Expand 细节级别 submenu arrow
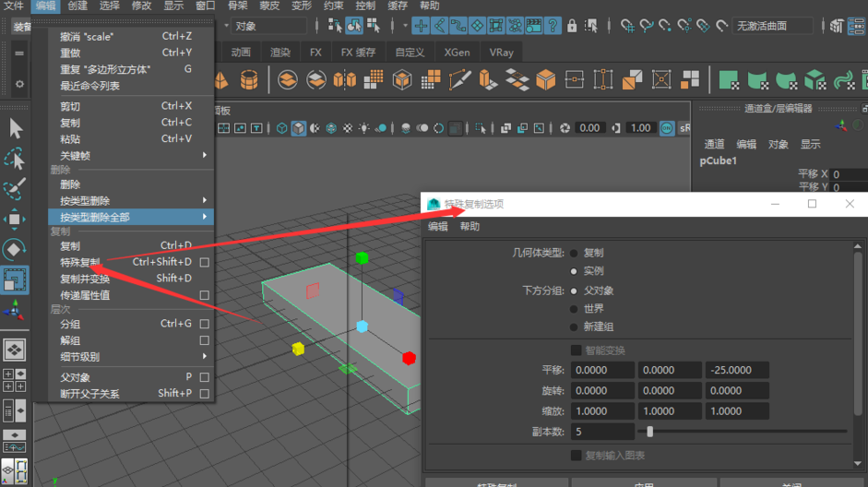868x487 pixels. [204, 356]
